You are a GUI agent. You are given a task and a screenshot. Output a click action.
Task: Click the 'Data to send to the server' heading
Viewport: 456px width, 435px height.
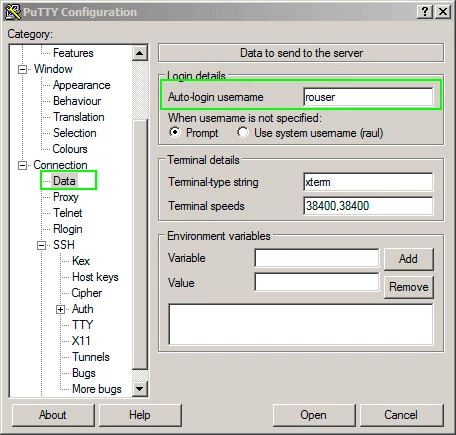[x=301, y=53]
